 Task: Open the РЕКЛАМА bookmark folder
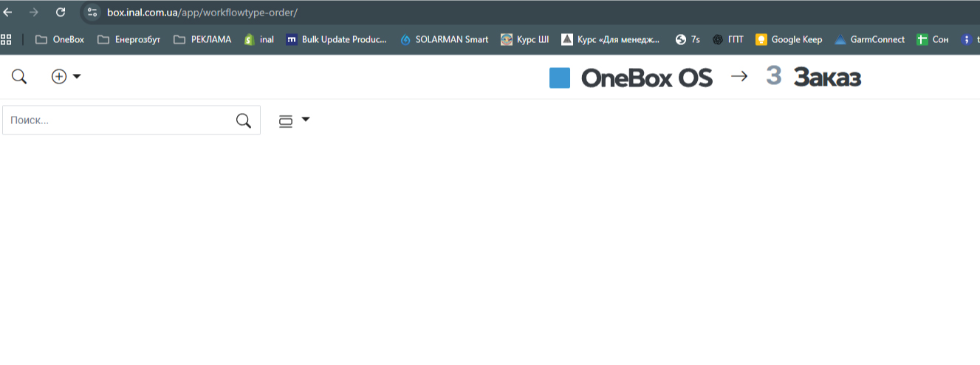(x=202, y=39)
